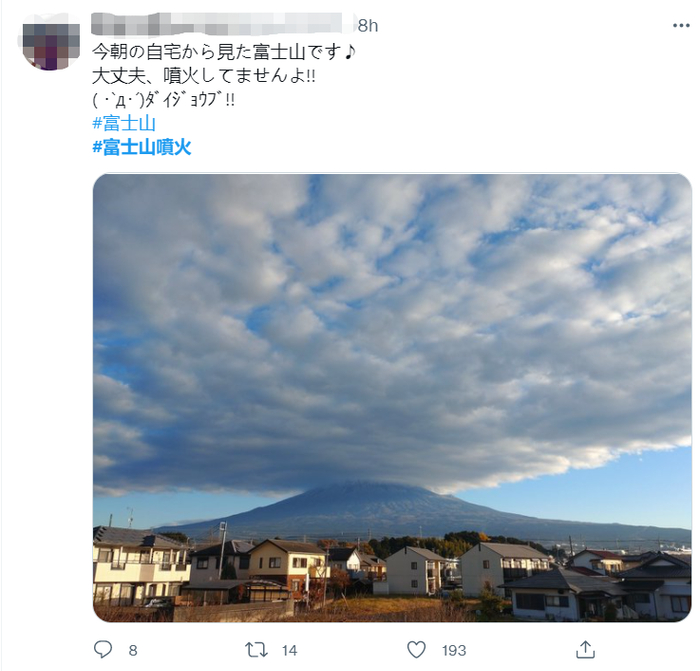
Task: Open the share tweet icon
Action: tap(585, 649)
